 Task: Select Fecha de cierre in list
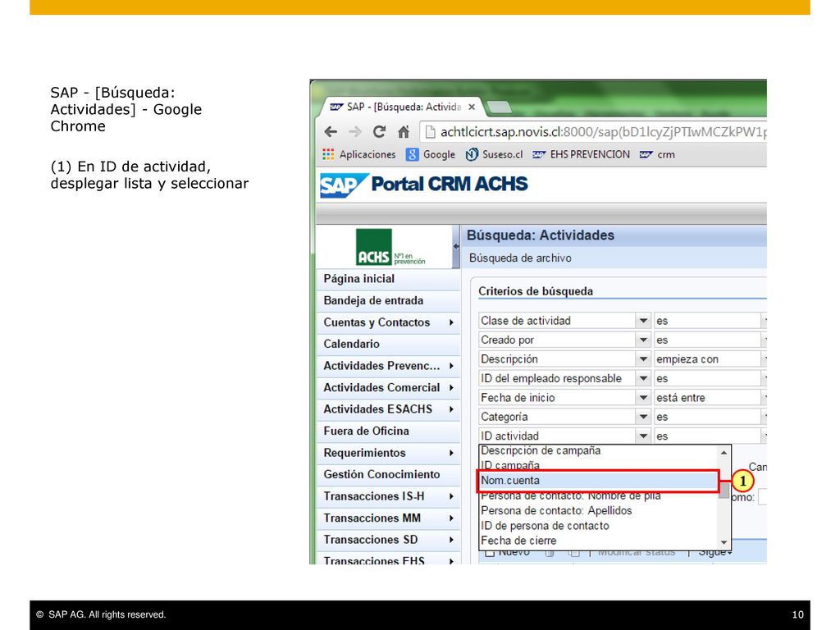point(598,541)
